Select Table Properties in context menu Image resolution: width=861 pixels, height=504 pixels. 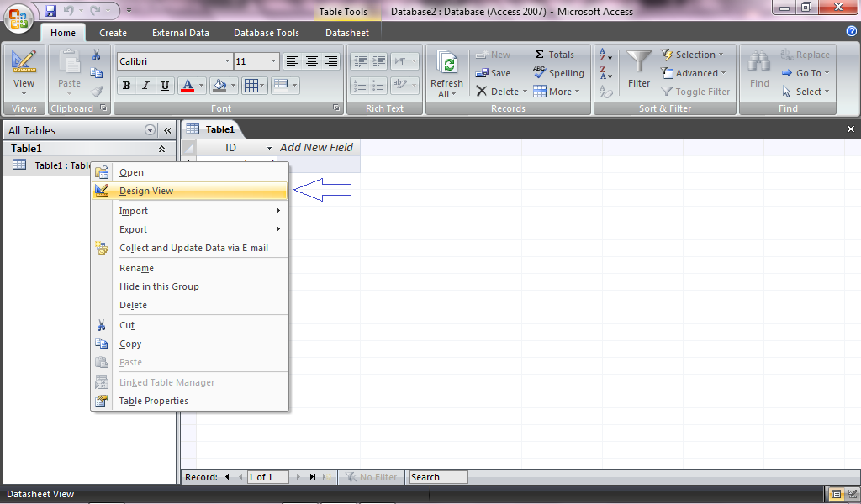click(x=190, y=401)
